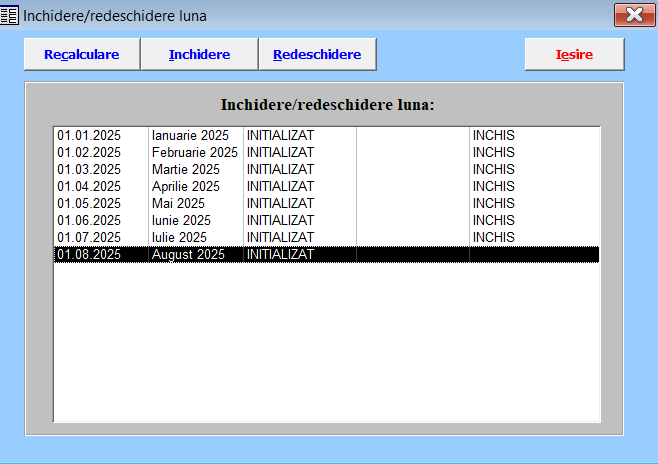The width and height of the screenshot is (658, 464).
Task: Click the date 01.05.2025 cell
Action: click(88, 203)
